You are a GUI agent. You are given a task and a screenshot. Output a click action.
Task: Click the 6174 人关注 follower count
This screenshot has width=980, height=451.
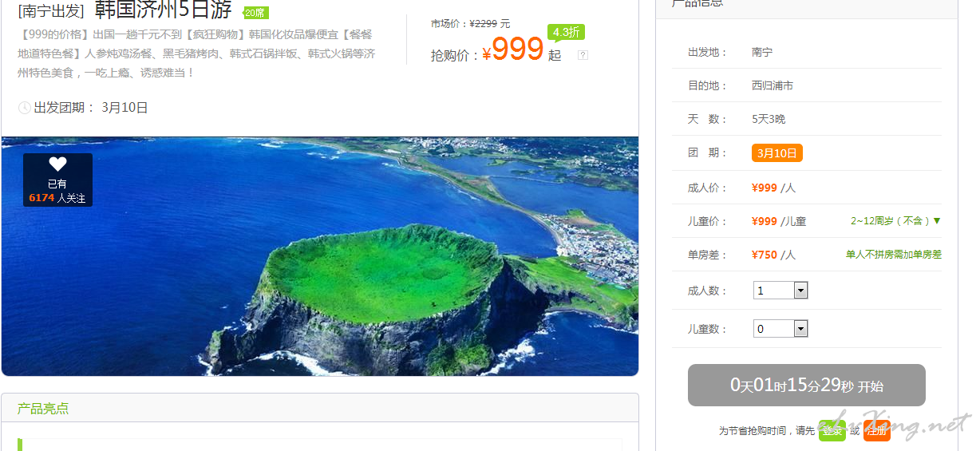57,198
